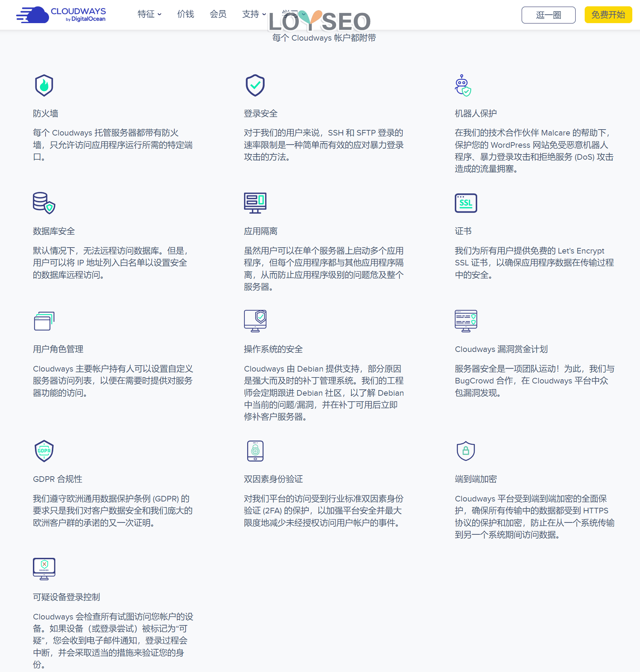
Task: Click the two-factor authentication phone icon
Action: click(x=255, y=451)
